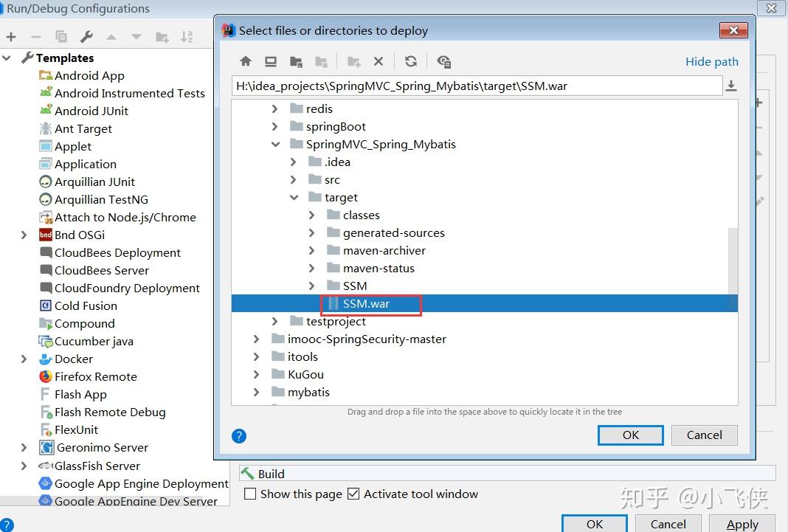Expand the Geronimo Server node
Viewport: 788px width, 532px height.
click(x=24, y=447)
